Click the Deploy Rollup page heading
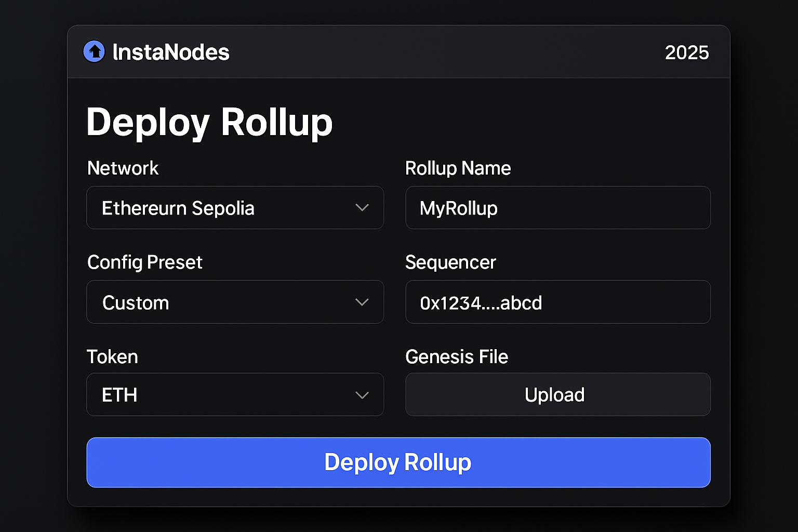Image resolution: width=798 pixels, height=532 pixels. (209, 123)
